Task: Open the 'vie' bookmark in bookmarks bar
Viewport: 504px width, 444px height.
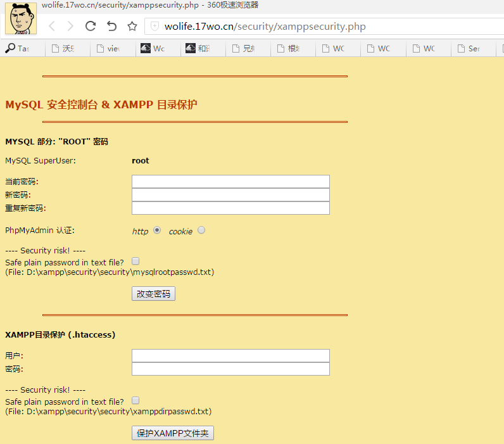Action: click(108, 49)
